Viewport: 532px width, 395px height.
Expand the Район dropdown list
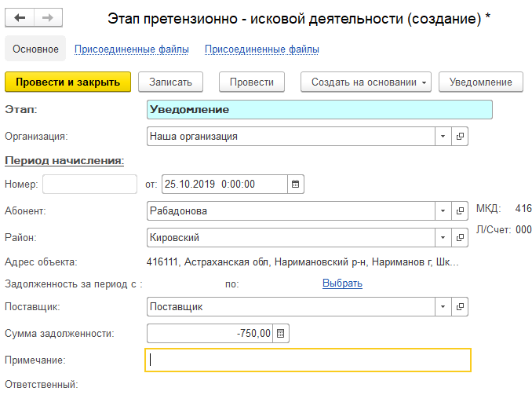(x=443, y=237)
